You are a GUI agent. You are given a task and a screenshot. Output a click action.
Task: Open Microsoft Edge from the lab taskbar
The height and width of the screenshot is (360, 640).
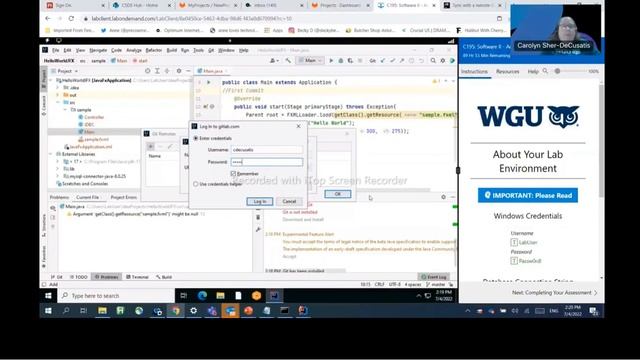(202, 296)
